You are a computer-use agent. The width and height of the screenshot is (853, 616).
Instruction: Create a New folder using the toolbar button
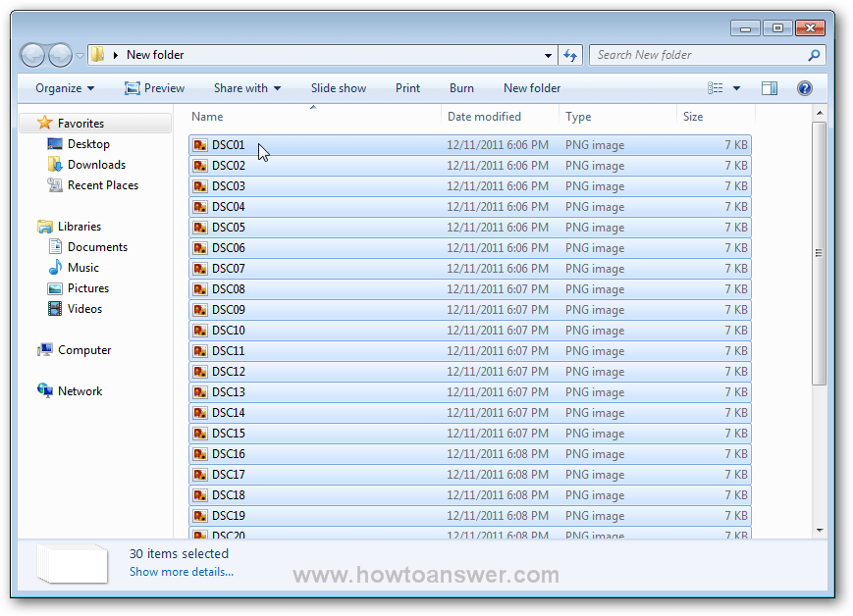pos(531,87)
